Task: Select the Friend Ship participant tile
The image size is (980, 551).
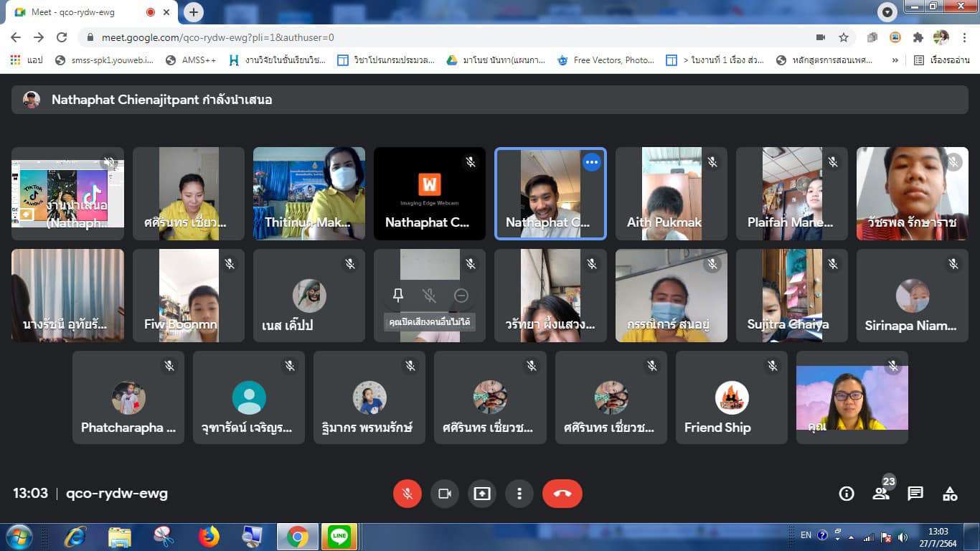Action: (x=731, y=397)
